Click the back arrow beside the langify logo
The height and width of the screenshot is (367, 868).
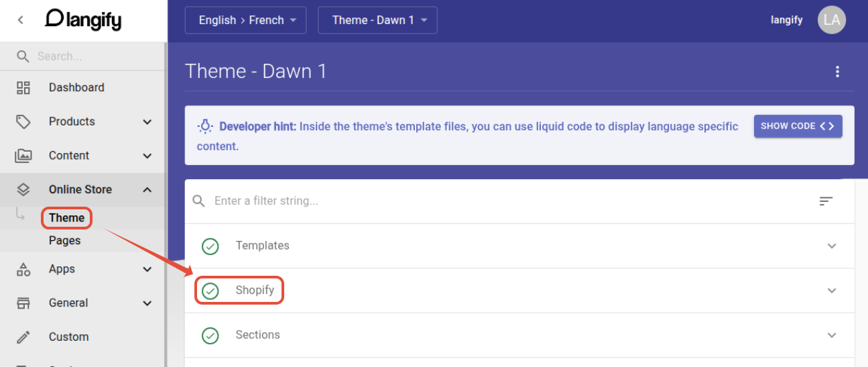tap(20, 20)
